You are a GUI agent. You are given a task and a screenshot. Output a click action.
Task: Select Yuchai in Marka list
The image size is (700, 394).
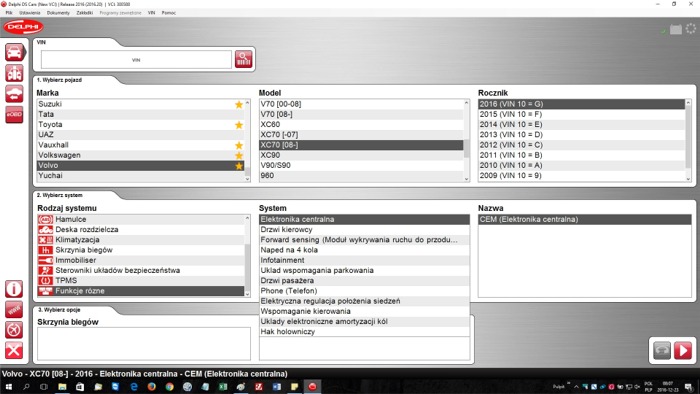coord(140,176)
